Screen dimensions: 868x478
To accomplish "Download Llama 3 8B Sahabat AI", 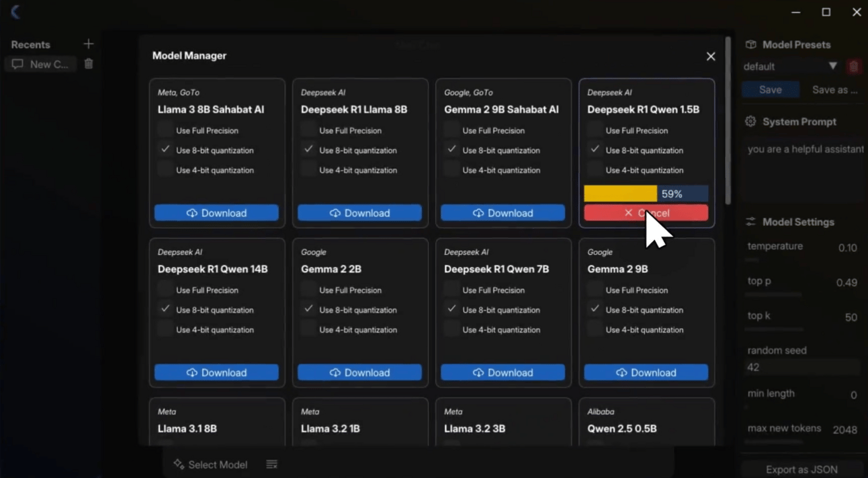I will point(216,213).
